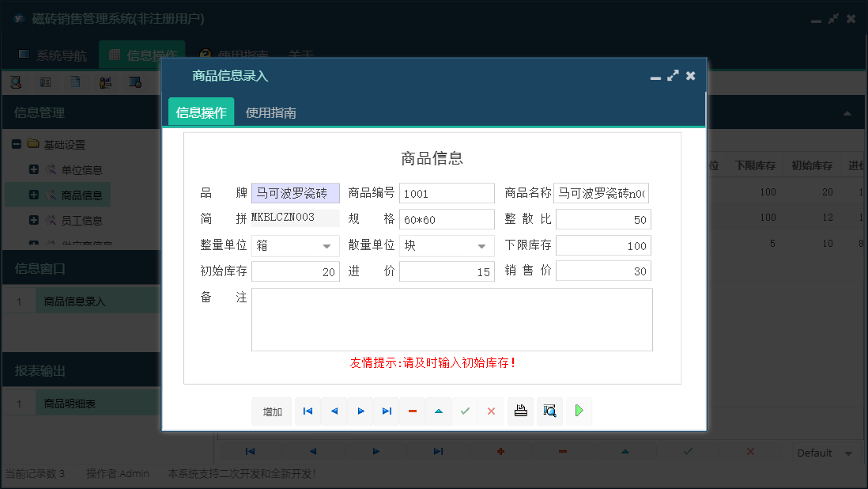Select the search document icon on main toolbar
Viewport: 868px width, 489px height.
[16, 81]
